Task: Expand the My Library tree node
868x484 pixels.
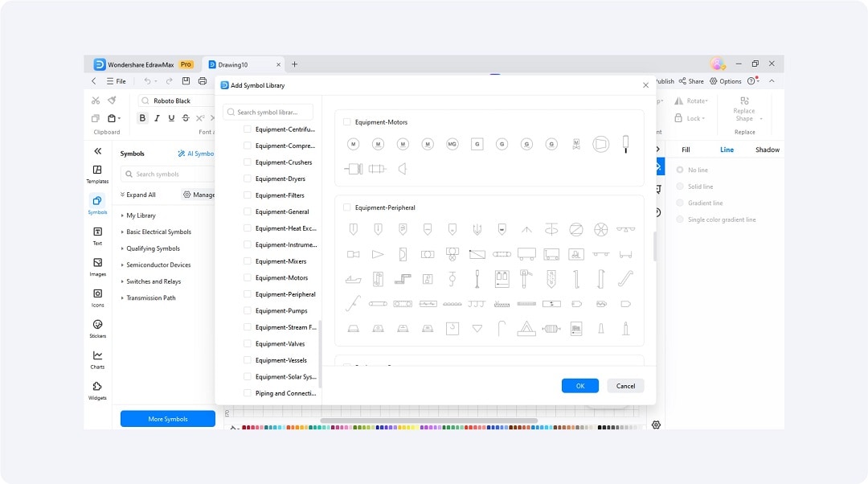Action: click(x=122, y=215)
